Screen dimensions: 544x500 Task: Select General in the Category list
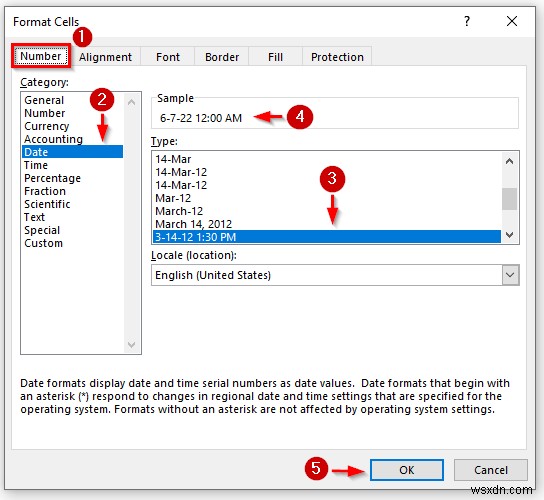pos(72,100)
